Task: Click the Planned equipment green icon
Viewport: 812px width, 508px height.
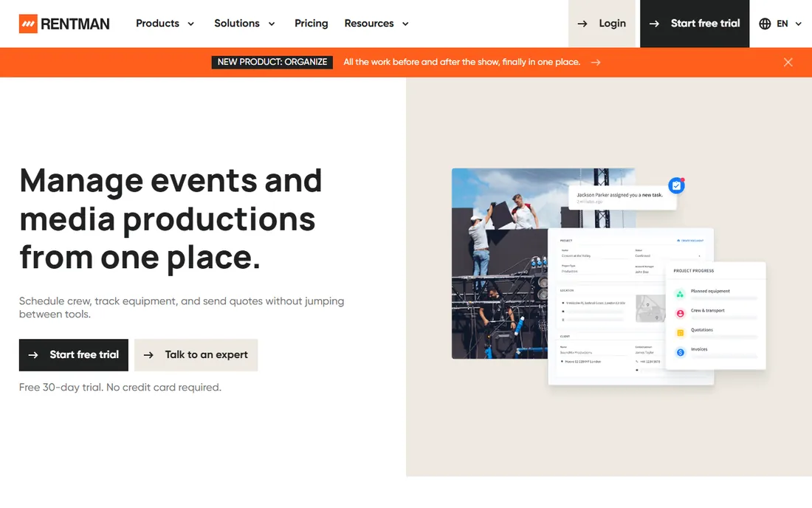Action: coord(680,294)
